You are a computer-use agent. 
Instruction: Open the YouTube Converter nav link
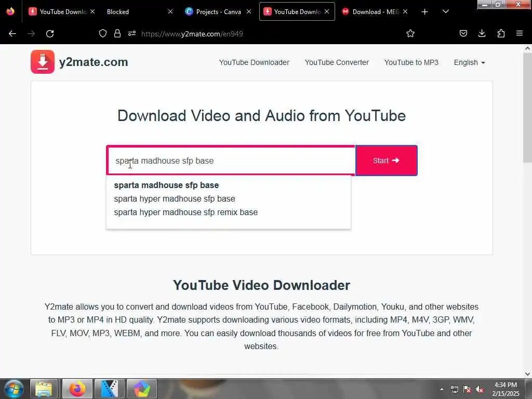click(x=337, y=62)
